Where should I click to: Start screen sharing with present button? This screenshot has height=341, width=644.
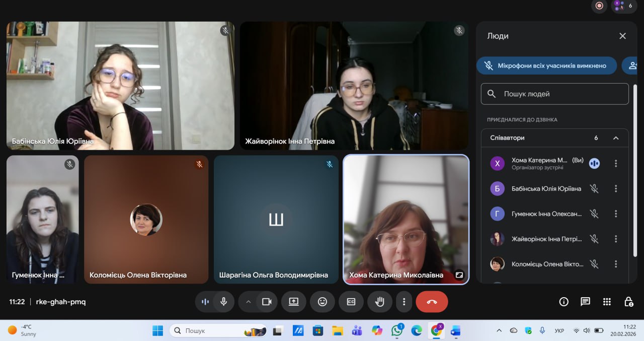click(x=293, y=302)
